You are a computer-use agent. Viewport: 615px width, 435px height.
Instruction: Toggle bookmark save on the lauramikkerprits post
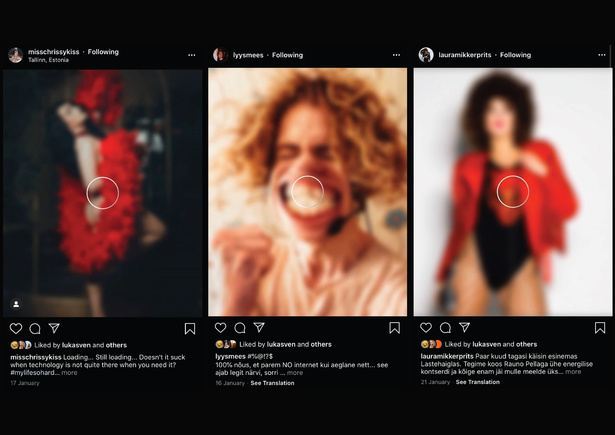tap(600, 328)
